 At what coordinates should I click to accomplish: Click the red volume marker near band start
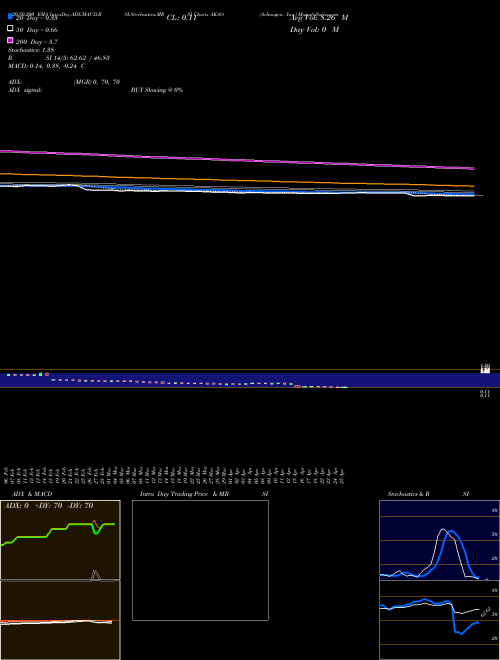[47, 374]
